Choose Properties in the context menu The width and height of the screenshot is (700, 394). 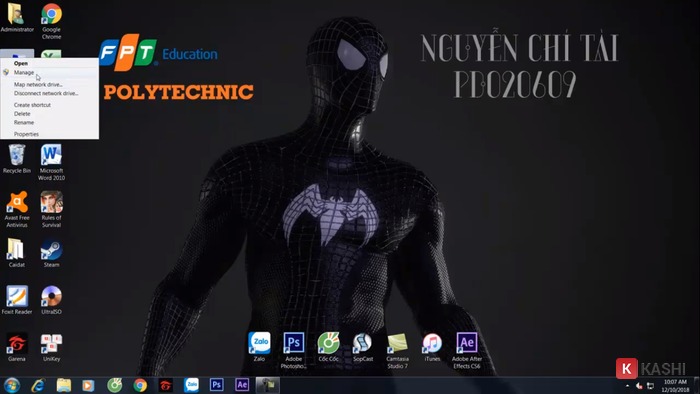50,134
